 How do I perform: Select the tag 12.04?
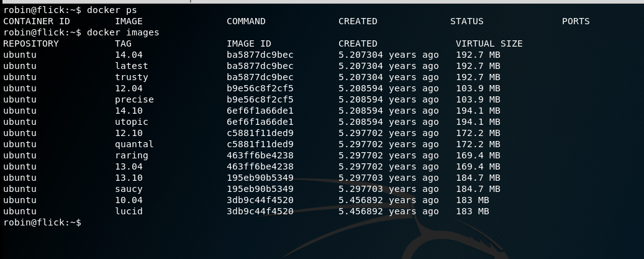tap(129, 88)
